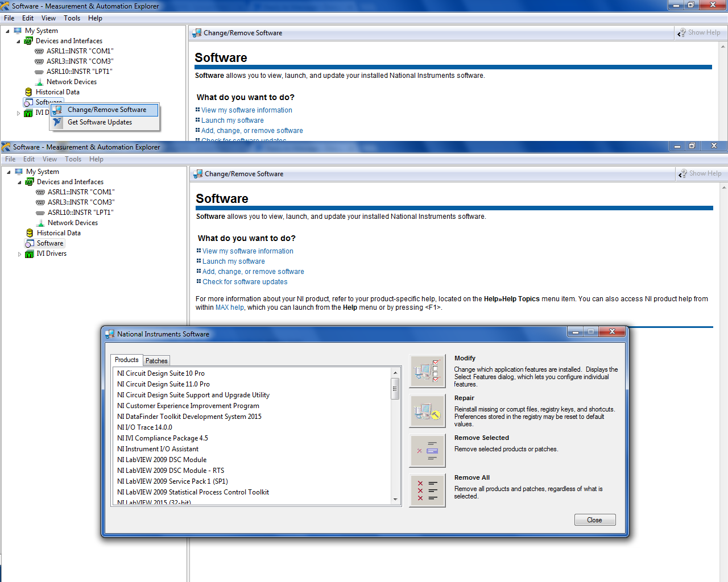Collapse My System node in lower window

9,172
